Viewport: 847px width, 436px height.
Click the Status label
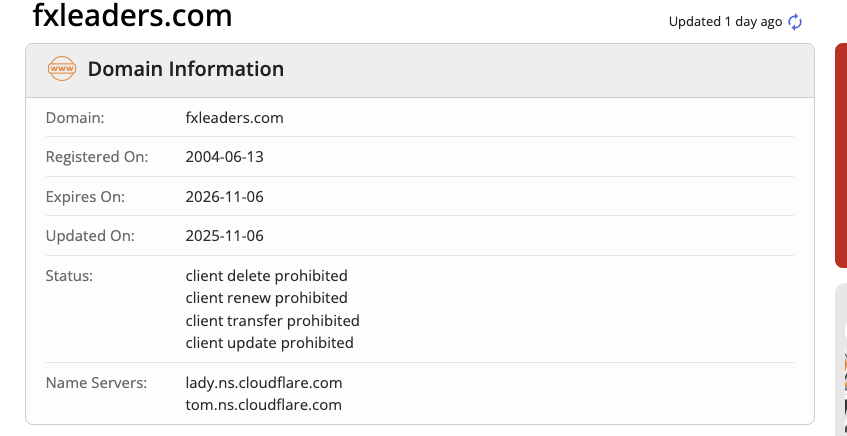[69, 275]
